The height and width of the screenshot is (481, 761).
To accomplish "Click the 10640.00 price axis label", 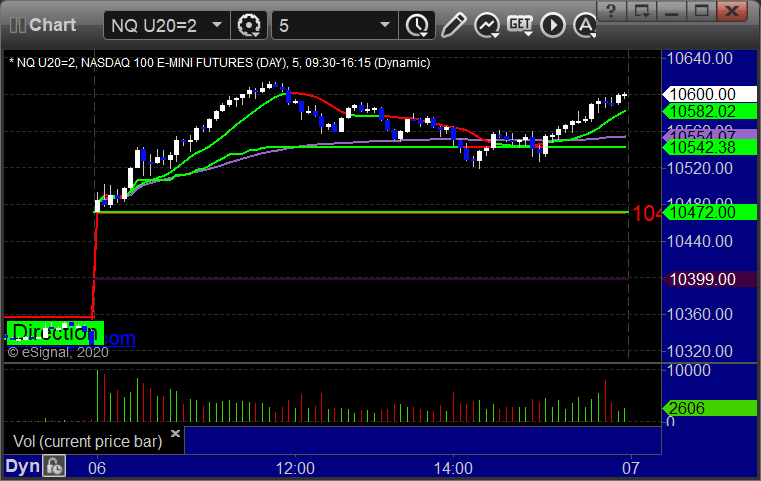I will point(700,59).
